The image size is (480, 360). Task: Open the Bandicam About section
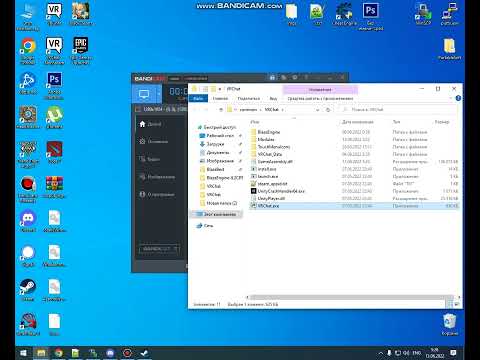[157, 194]
